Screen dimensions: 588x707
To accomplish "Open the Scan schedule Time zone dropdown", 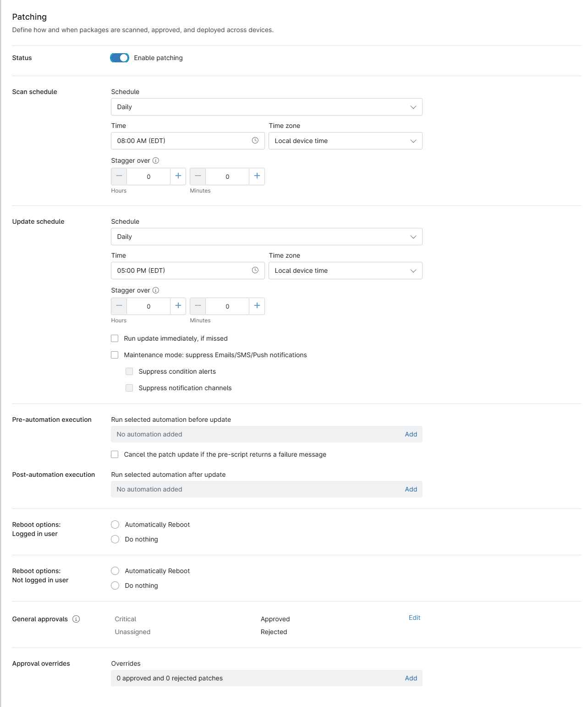I will (x=345, y=141).
